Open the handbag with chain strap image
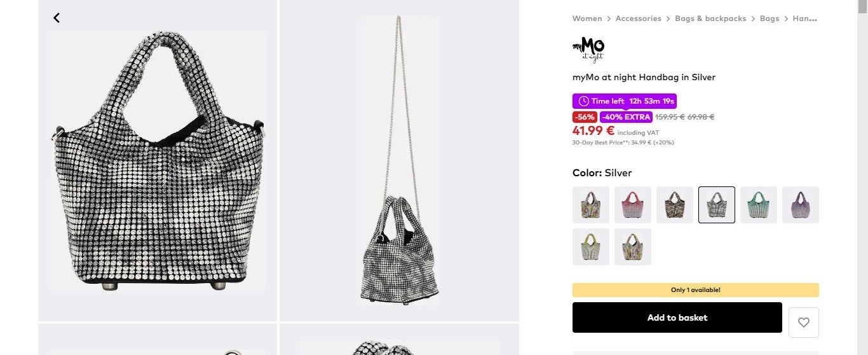Screen dimensions: 868x355 (x=400, y=160)
